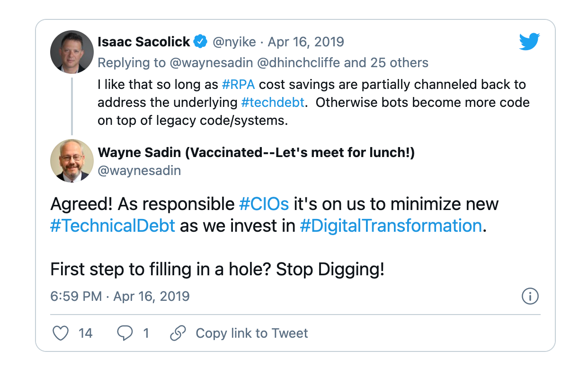Screen dimensions: 588x368
Task: Open replies via speech bubble icon
Action: [x=125, y=333]
